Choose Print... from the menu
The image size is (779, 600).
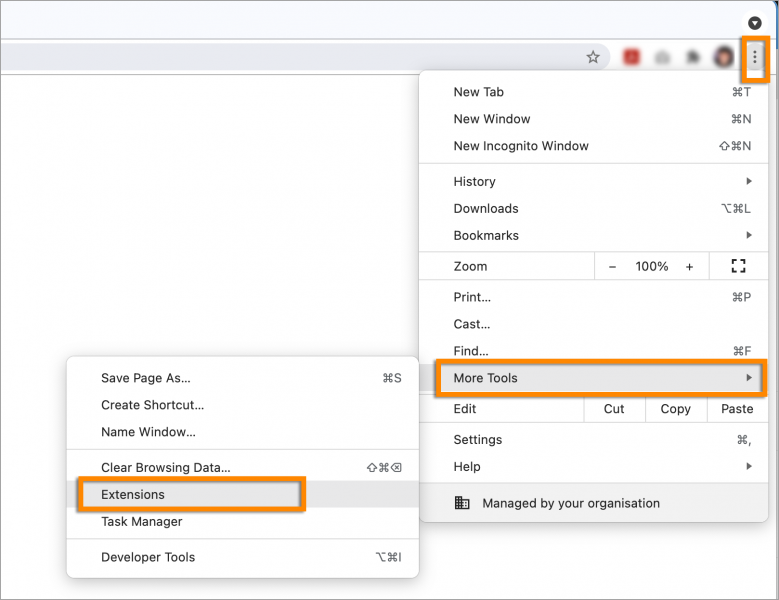(594, 297)
